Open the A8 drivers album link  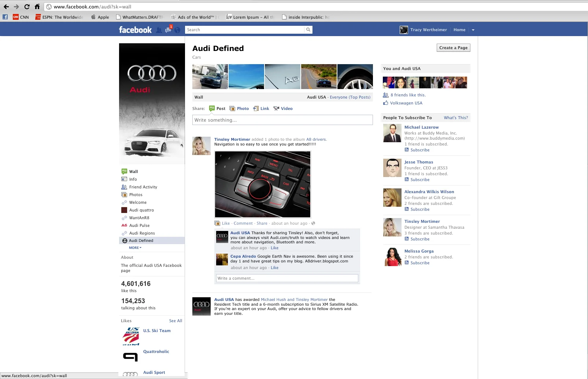(x=315, y=139)
